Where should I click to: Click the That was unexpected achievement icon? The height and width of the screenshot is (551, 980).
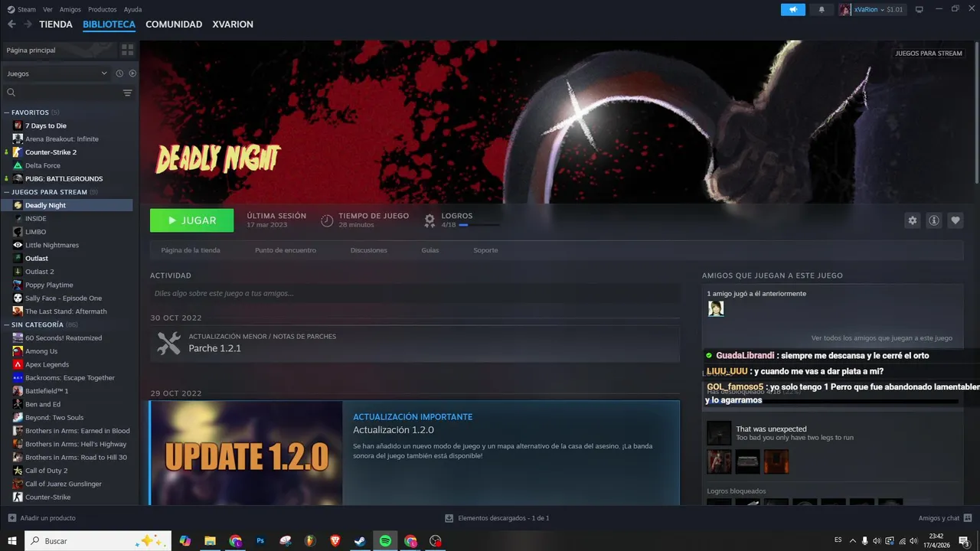[719, 433]
